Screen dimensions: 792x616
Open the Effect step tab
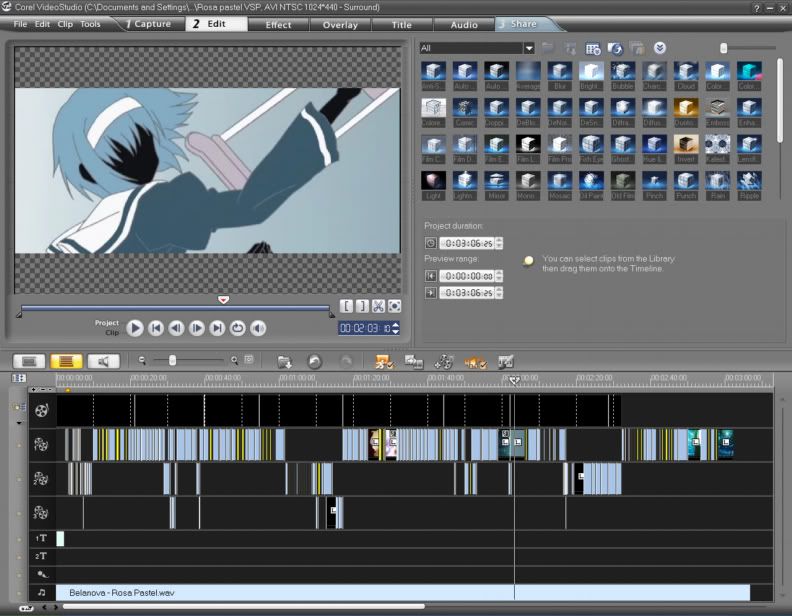(x=278, y=24)
